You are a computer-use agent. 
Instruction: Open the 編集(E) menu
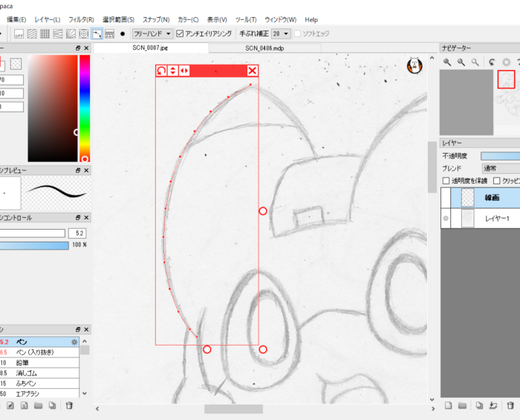[16, 19]
